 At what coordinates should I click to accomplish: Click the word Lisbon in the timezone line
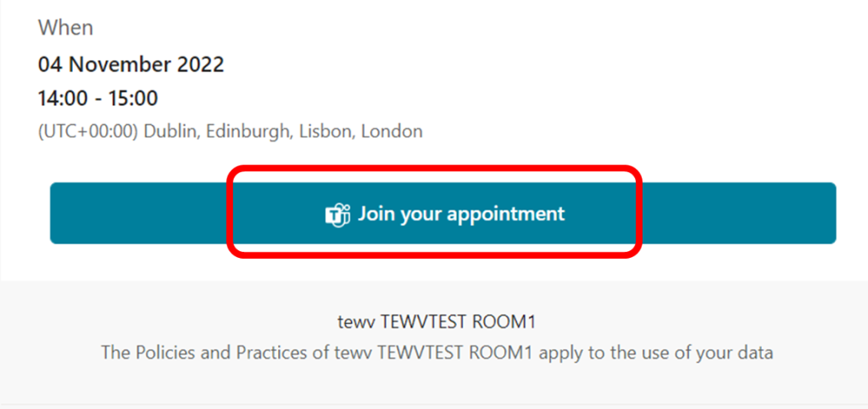(x=327, y=132)
